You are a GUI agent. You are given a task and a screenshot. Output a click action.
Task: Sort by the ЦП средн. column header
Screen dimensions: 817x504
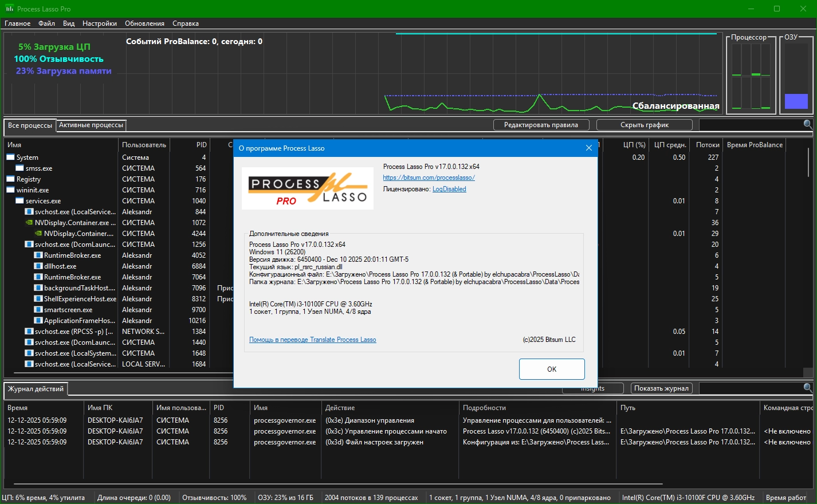click(x=670, y=145)
